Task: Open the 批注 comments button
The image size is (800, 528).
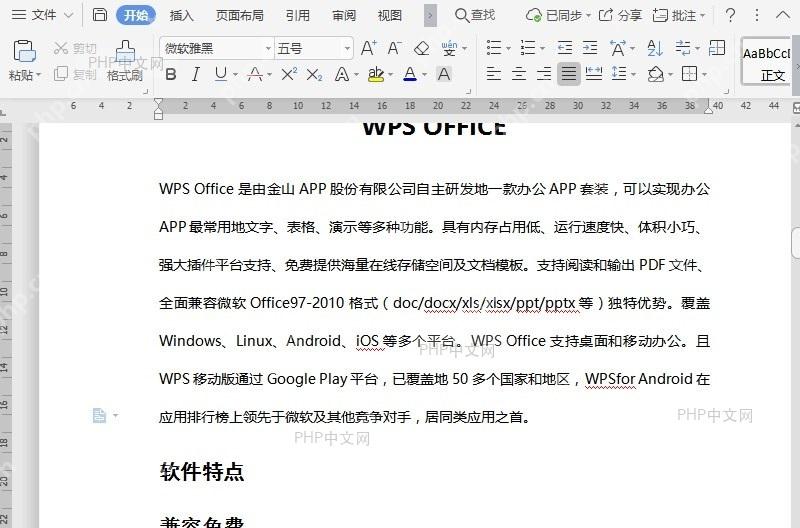Action: [679, 15]
